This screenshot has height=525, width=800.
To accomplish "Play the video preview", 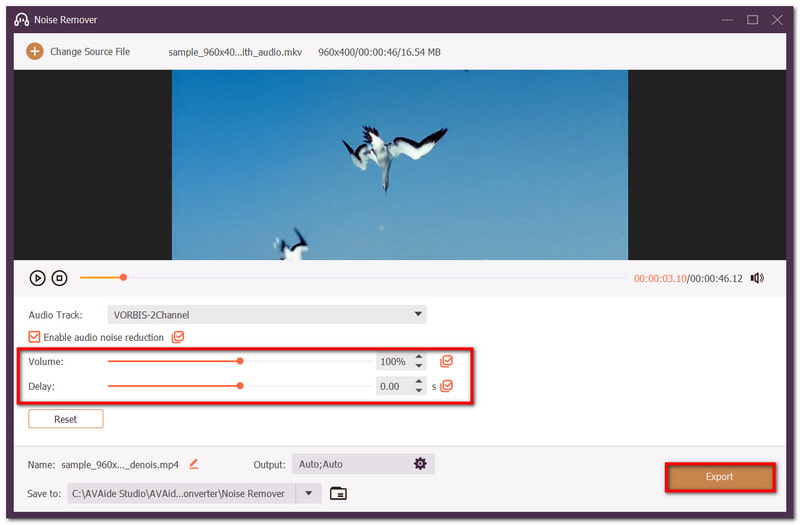I will point(37,278).
